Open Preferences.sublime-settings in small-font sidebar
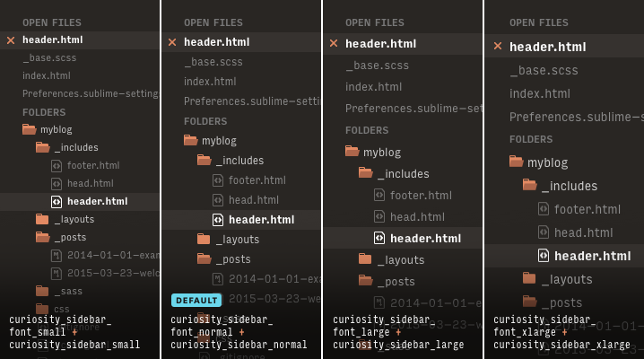This screenshot has width=644, height=359. pos(91,93)
